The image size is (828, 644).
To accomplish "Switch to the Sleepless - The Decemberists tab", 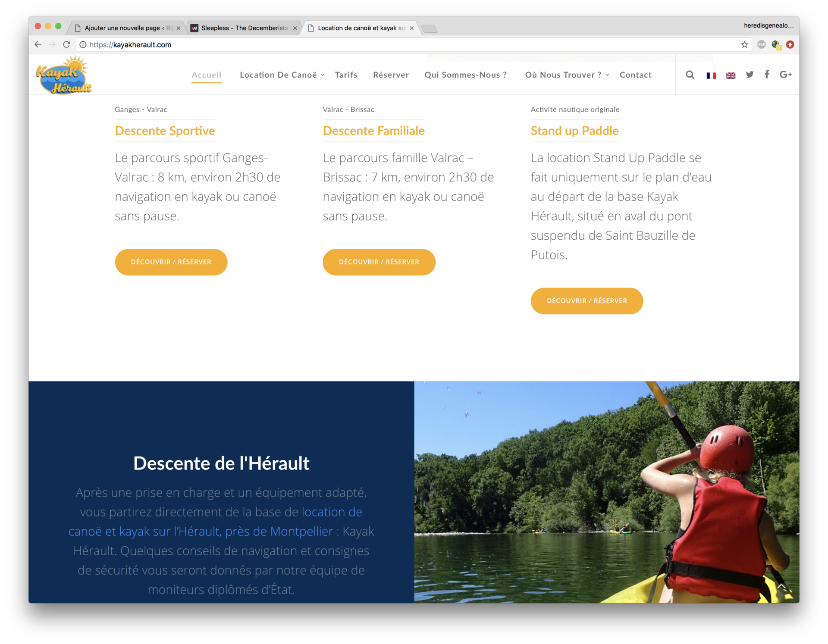I will 244,28.
